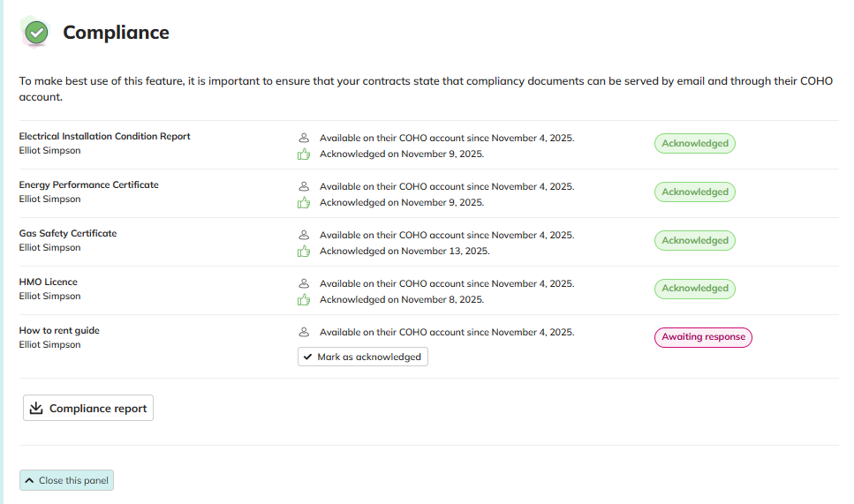854x504 pixels.
Task: Click Acknowledged badge for Energy Performance Certificate
Action: tap(695, 192)
